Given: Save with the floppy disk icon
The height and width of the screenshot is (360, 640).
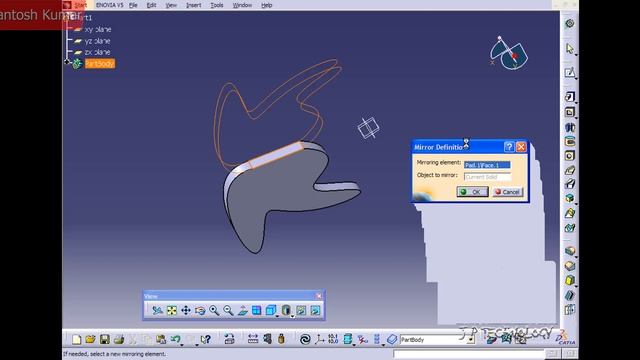Looking at the screenshot, I should [104, 339].
